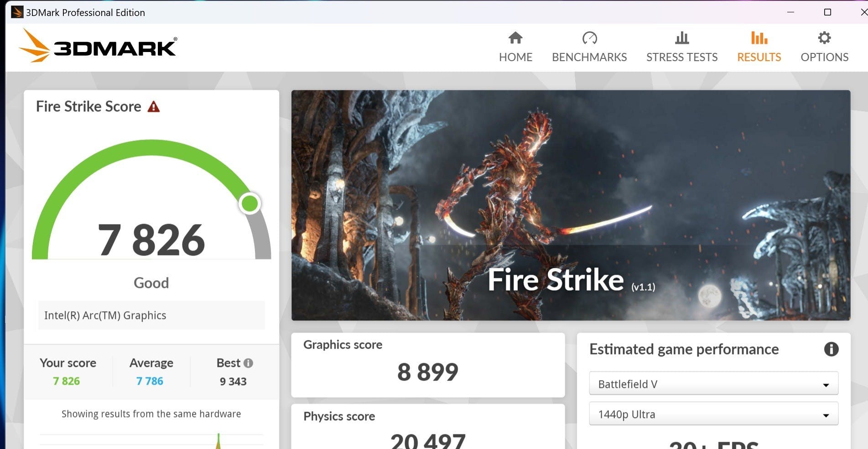The height and width of the screenshot is (449, 868).
Task: Click the Estimated game performance info icon
Action: [x=831, y=350]
